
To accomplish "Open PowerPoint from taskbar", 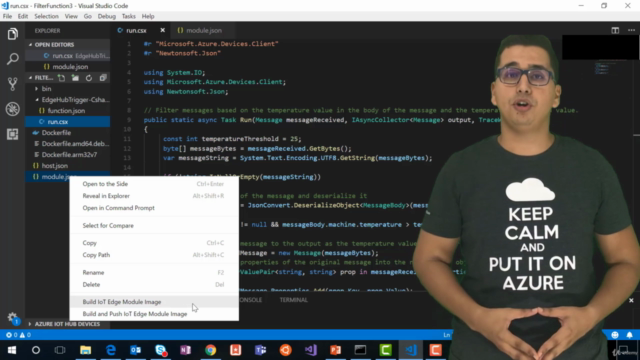I will [x=336, y=350].
